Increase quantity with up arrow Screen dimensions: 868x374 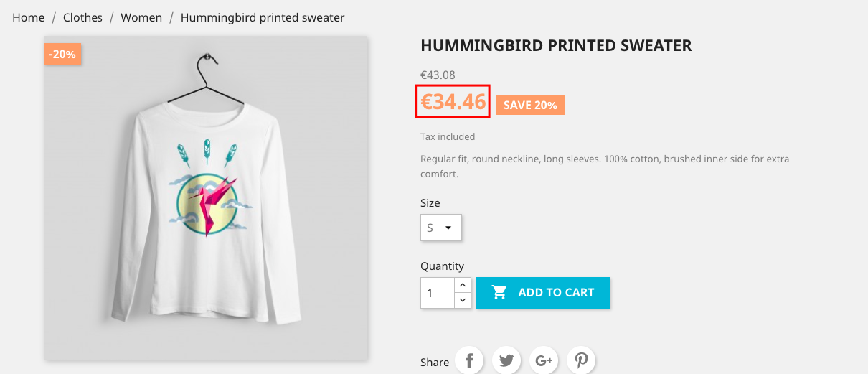click(463, 285)
